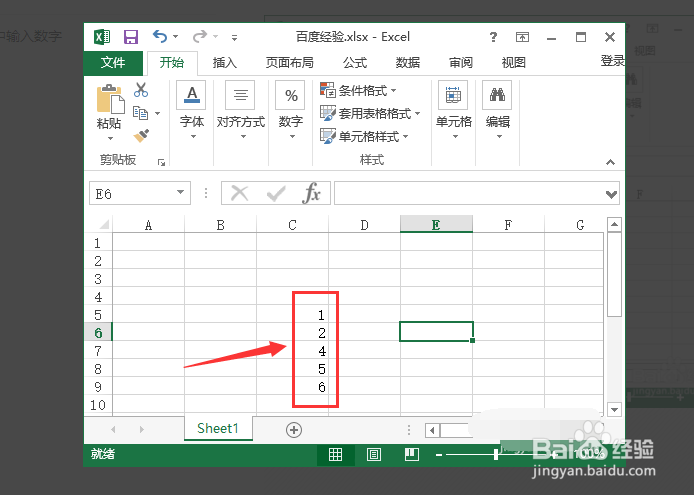The height and width of the screenshot is (495, 694).
Task: Click the Paste clipboard icon
Action: [110, 98]
